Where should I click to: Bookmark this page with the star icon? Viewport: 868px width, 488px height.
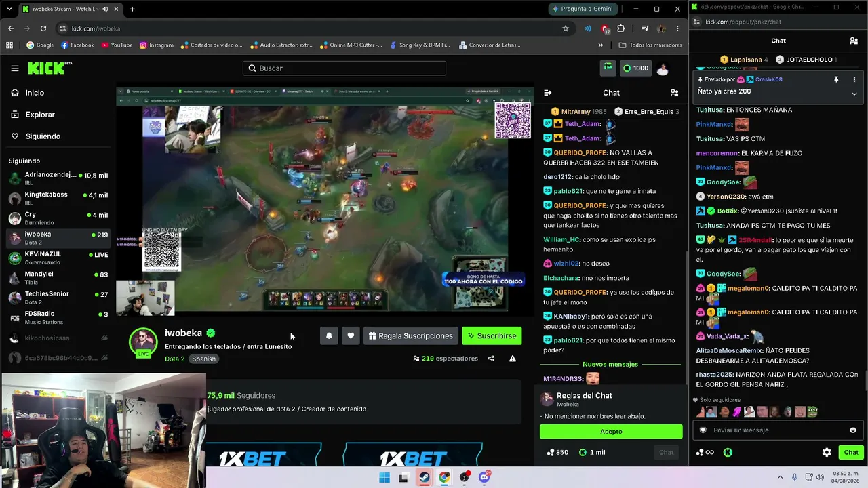(x=566, y=28)
